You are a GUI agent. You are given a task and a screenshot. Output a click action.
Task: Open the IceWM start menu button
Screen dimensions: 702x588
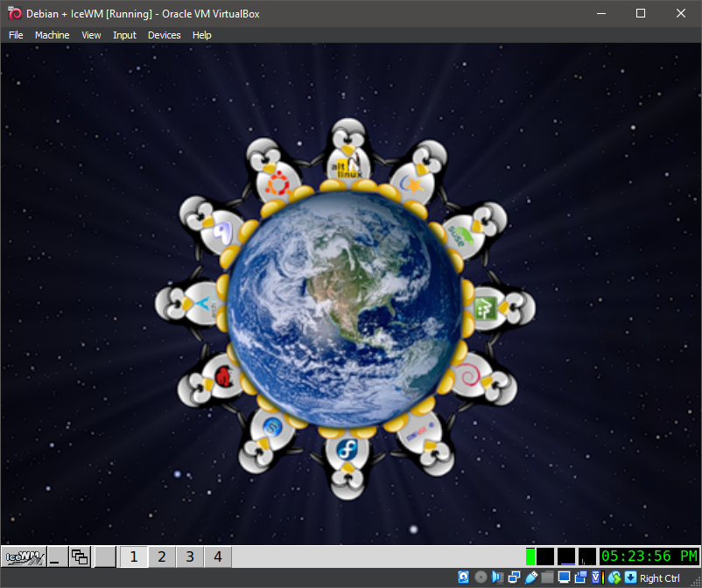tap(23, 556)
